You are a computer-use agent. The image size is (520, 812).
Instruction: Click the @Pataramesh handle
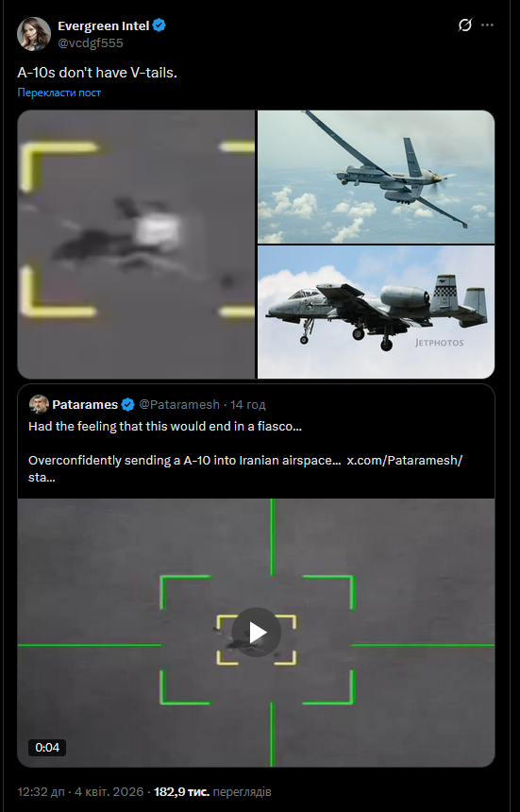[179, 404]
